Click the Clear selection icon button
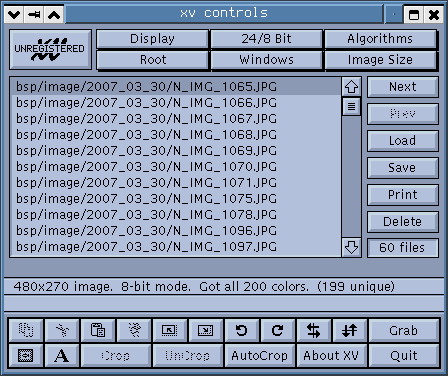The image size is (448, 376). [x=134, y=330]
